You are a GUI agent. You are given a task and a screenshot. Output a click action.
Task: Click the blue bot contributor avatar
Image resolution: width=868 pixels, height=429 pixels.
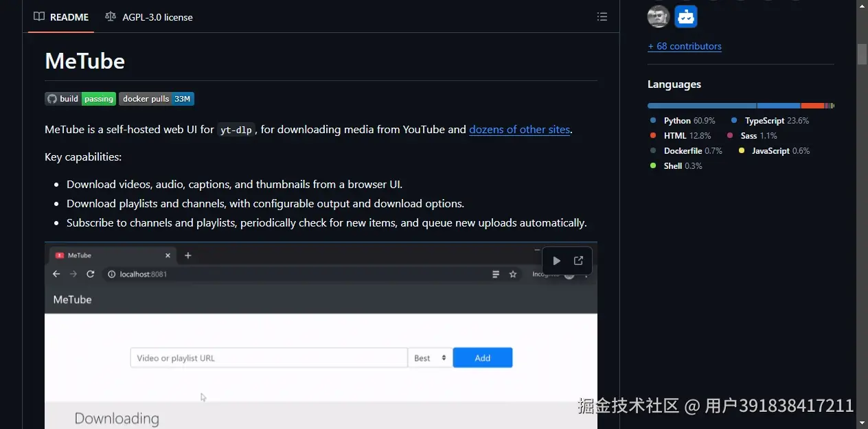686,16
